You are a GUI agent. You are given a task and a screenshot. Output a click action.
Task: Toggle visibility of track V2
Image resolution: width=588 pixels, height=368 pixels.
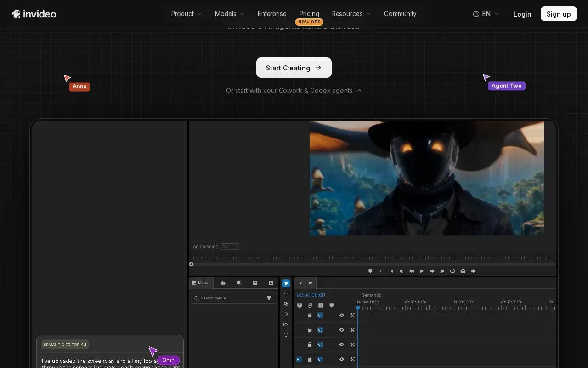pyautogui.click(x=342, y=345)
